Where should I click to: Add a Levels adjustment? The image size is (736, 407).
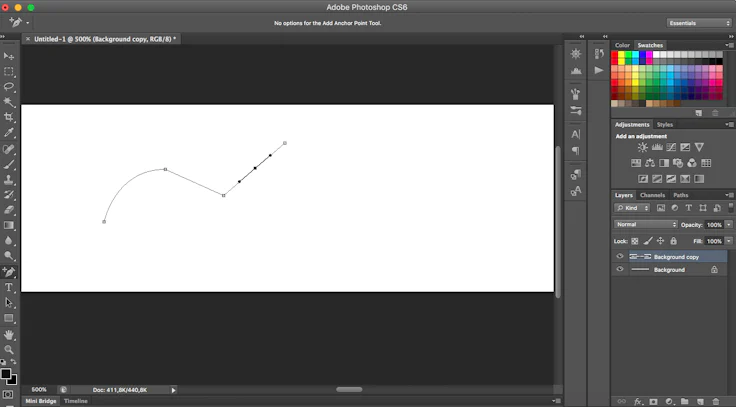(x=657, y=147)
